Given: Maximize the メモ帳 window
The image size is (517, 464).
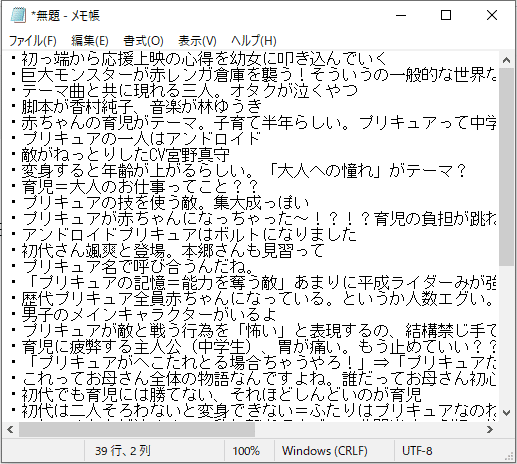Looking at the screenshot, I should [x=446, y=15].
